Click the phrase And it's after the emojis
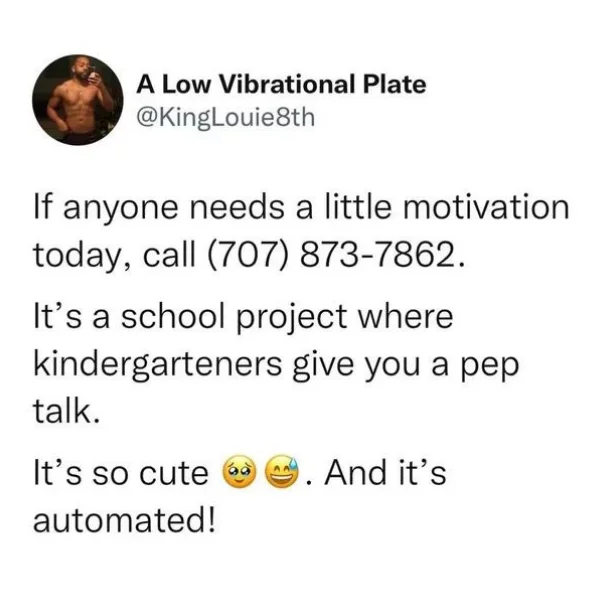 tap(385, 473)
